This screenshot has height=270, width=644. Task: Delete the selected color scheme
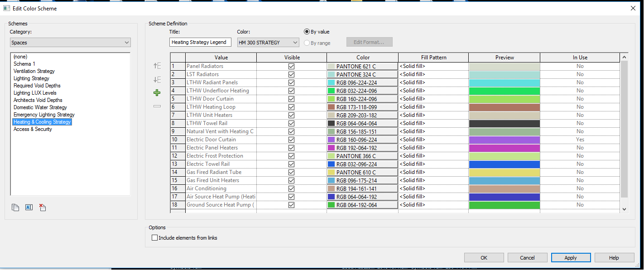(x=43, y=207)
